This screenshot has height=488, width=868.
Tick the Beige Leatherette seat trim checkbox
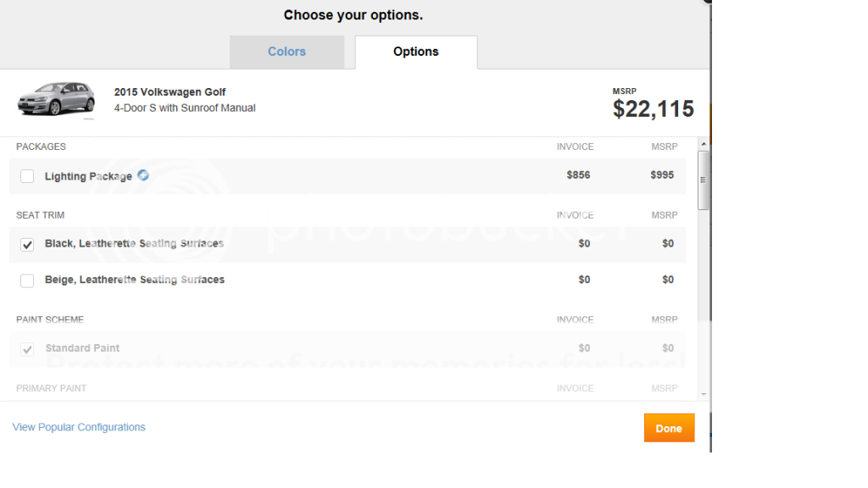pyautogui.click(x=27, y=280)
